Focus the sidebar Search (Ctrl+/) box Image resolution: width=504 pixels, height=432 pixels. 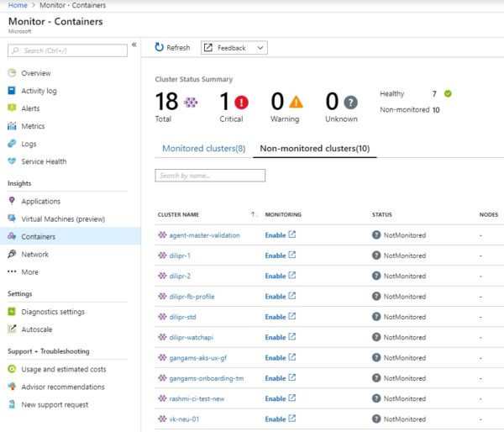[67, 50]
